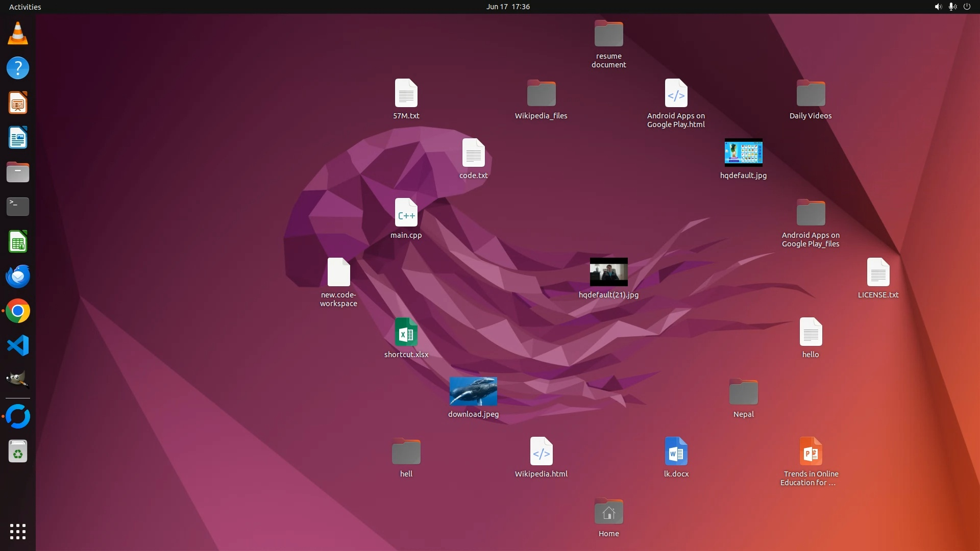Image resolution: width=980 pixels, height=551 pixels.
Task: Launch Visual Studio Code from dock
Action: (18, 346)
